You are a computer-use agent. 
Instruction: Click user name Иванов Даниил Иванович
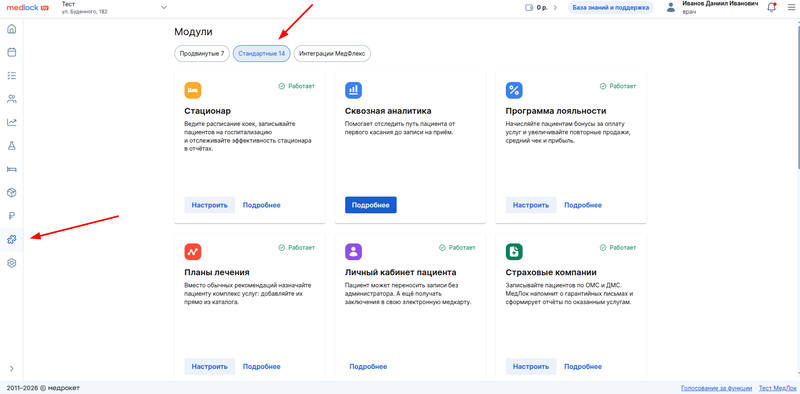[x=720, y=4]
